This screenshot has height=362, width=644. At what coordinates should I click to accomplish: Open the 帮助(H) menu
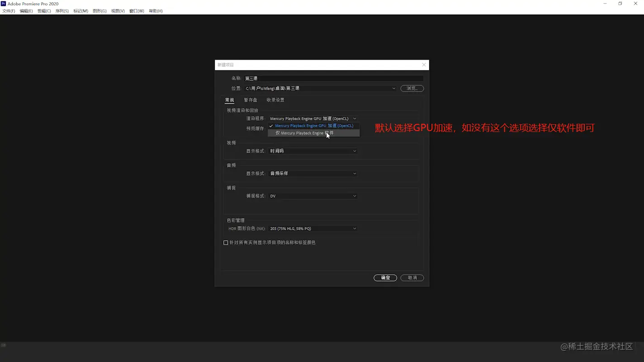coord(156,11)
